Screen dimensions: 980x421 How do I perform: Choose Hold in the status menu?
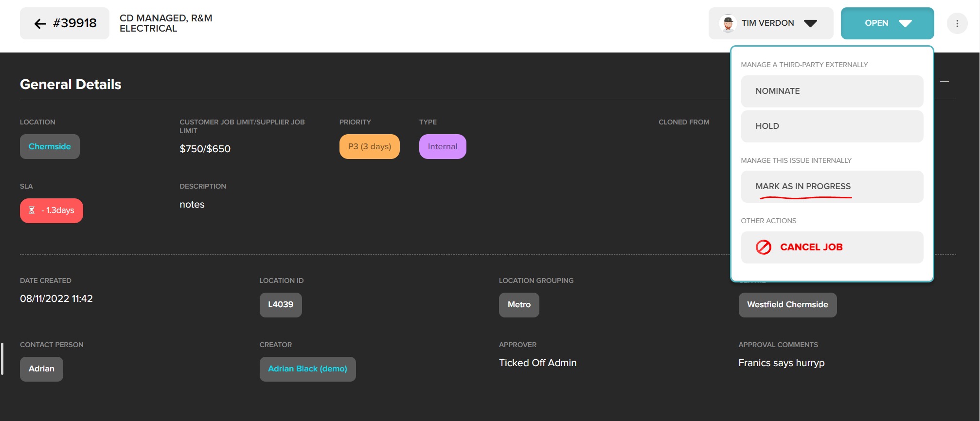(x=832, y=126)
